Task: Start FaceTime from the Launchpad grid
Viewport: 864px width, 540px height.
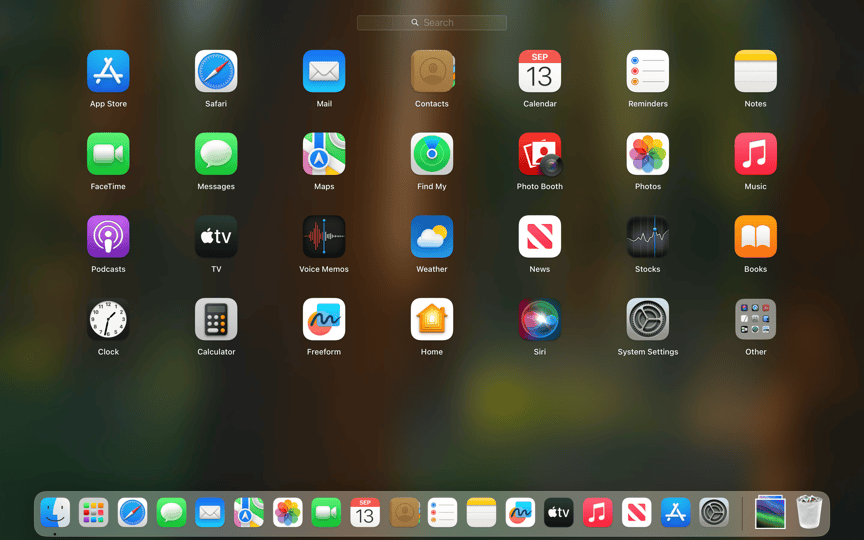Action: 108,154
